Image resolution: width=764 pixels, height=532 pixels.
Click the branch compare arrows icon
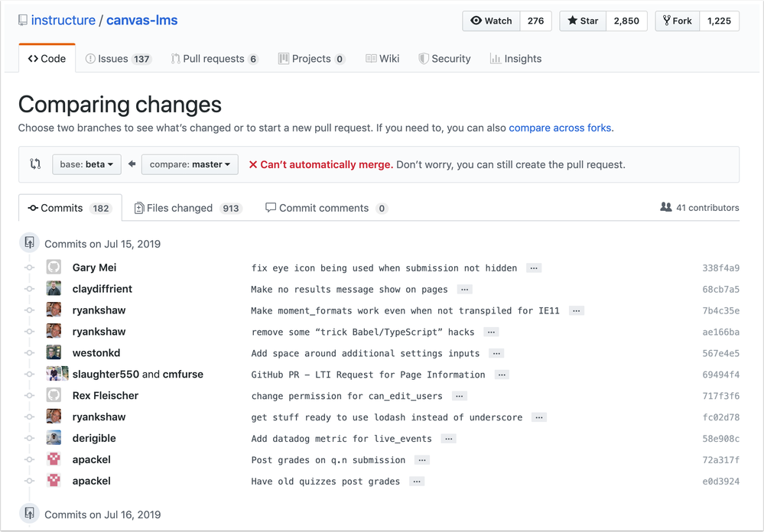35,164
